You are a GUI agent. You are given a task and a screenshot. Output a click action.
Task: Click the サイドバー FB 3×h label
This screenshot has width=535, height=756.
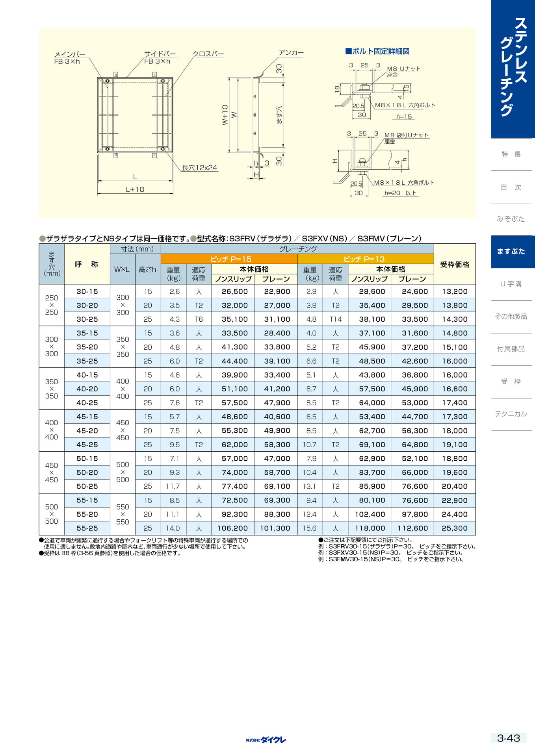coord(160,57)
